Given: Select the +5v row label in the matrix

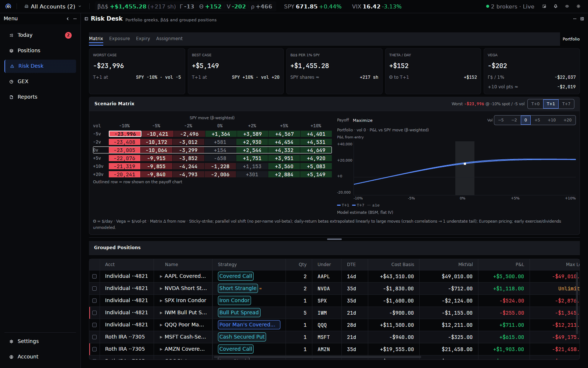Looking at the screenshot, I should pyautogui.click(x=97, y=158).
